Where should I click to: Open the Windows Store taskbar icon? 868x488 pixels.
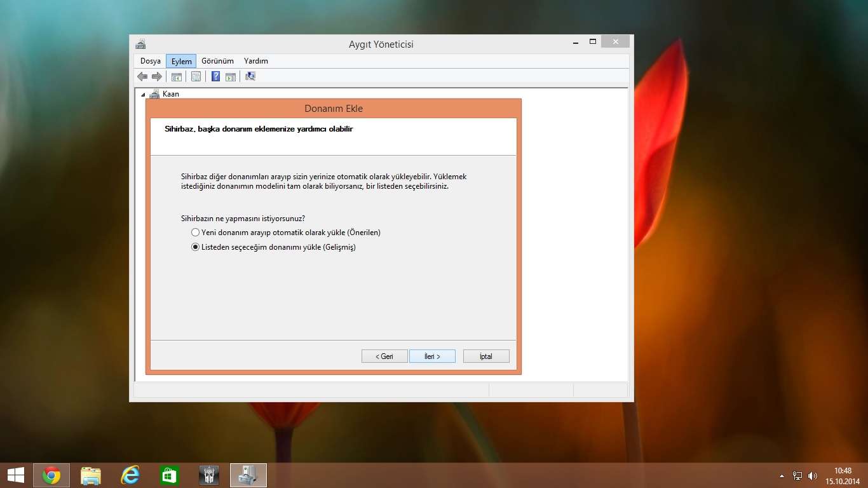[x=170, y=475]
